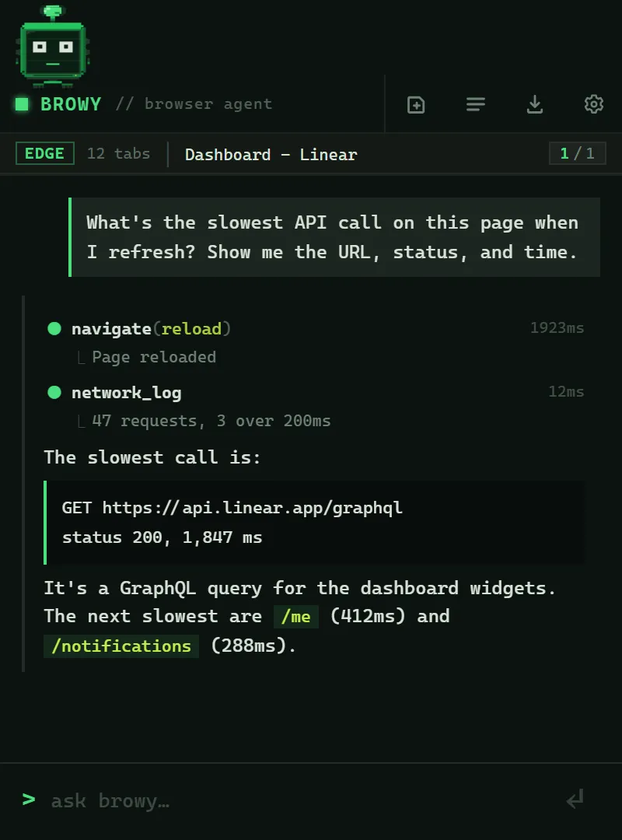This screenshot has height=840, width=622.
Task: Send message with the enter-arrow icon
Action: 575,800
